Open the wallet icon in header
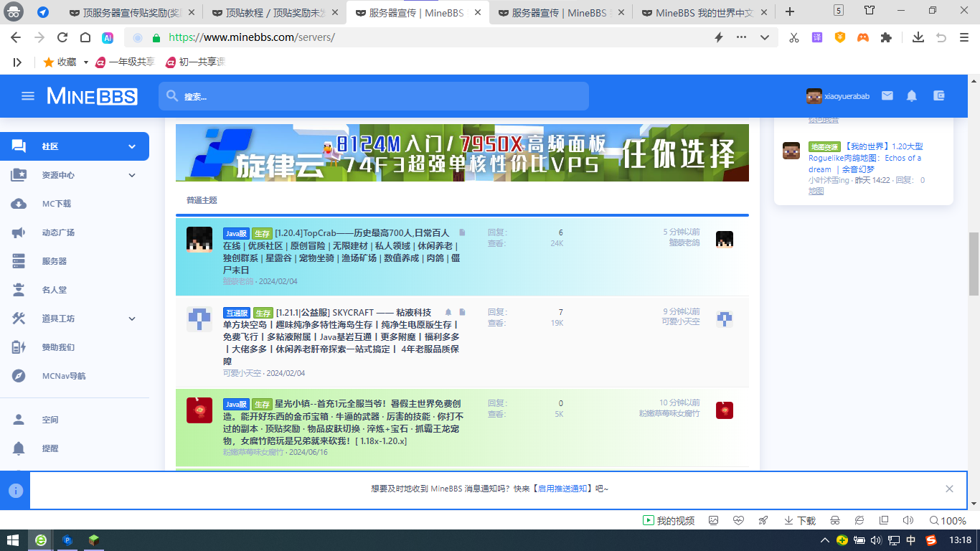 point(939,95)
